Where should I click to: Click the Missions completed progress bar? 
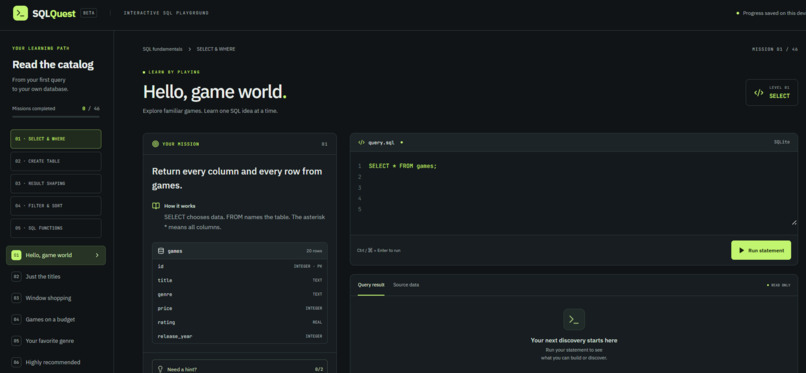click(56, 117)
